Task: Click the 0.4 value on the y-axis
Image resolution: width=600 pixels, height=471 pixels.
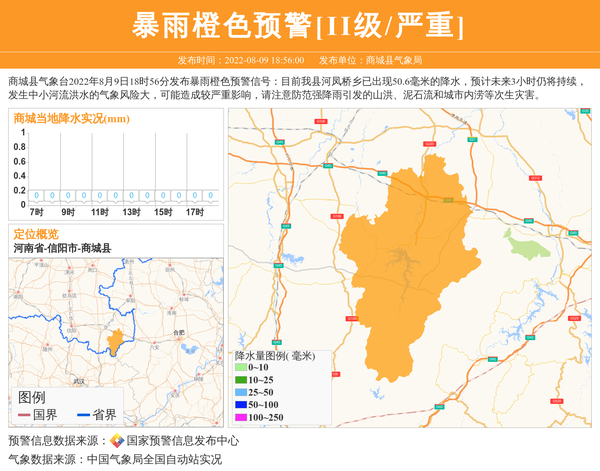Action: (20, 176)
